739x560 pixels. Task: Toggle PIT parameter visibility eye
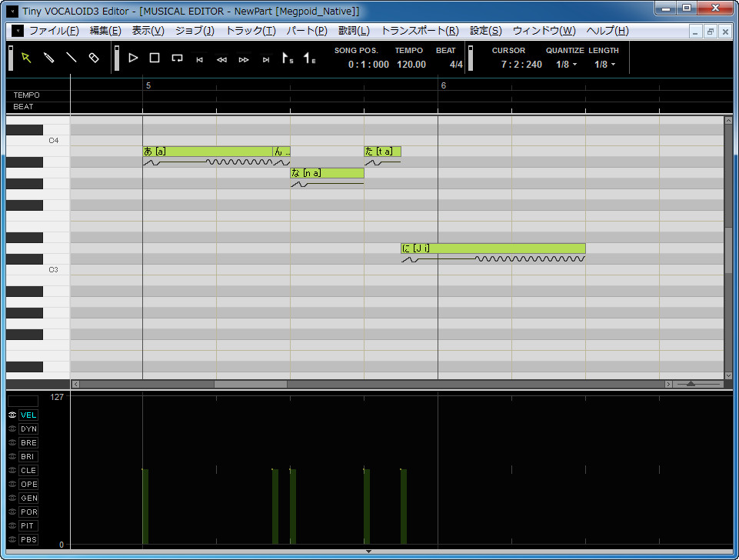point(12,525)
